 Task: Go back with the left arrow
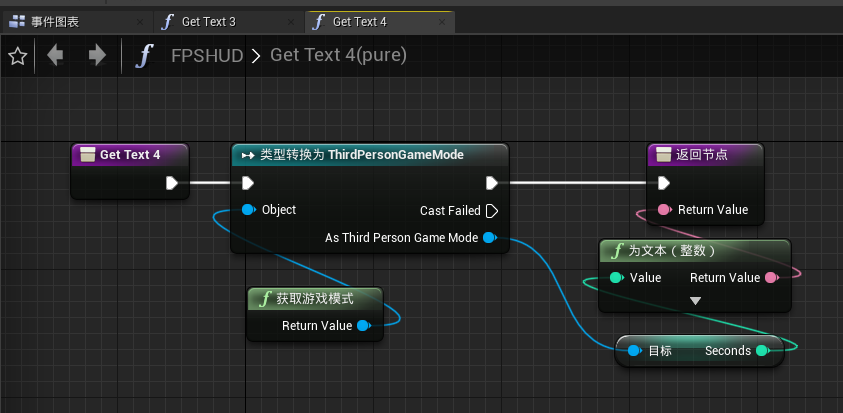(55, 55)
